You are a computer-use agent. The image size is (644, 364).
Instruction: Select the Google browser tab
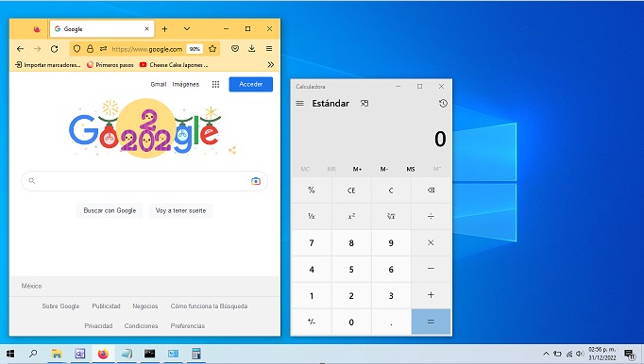click(x=102, y=28)
